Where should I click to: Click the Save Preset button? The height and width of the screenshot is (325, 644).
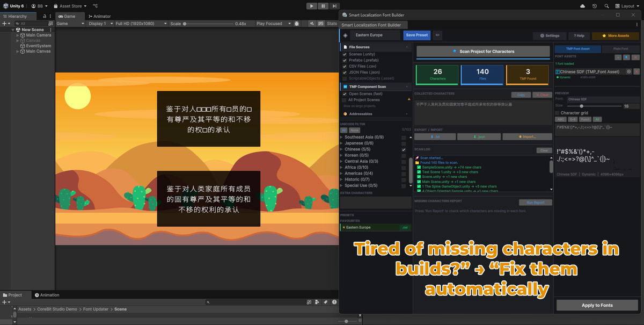(417, 35)
